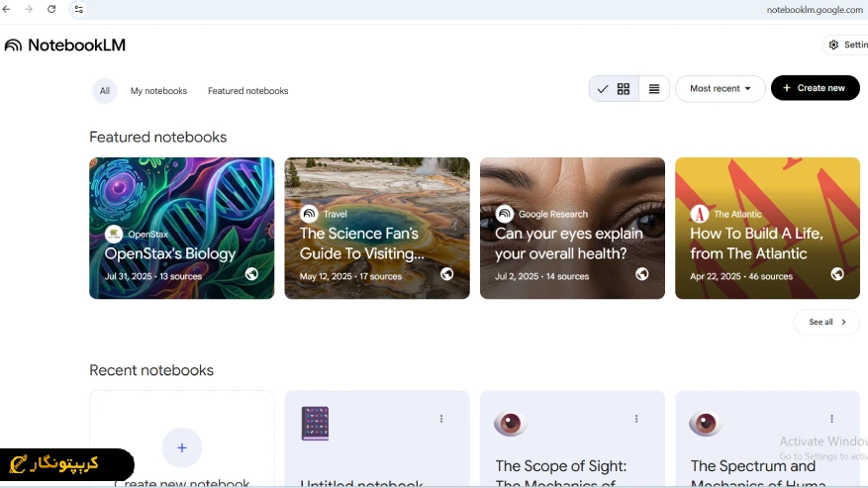Screen dimensions: 868x488
Task: Open the Can your eyes explain your overall health notebook
Action: (x=572, y=228)
